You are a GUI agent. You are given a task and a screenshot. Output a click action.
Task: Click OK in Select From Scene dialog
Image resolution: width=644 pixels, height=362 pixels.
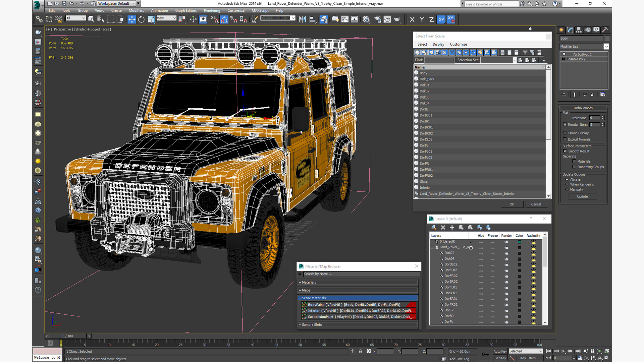[512, 204]
